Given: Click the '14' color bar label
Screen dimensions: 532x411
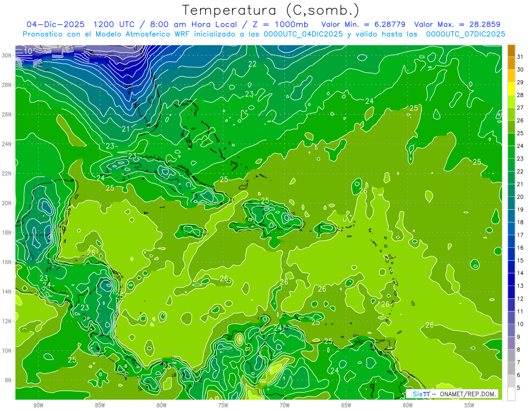Looking at the screenshot, I should pos(520,273).
